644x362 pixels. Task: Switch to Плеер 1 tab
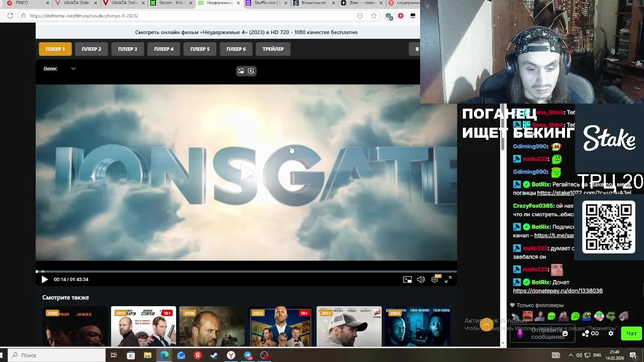click(x=55, y=49)
